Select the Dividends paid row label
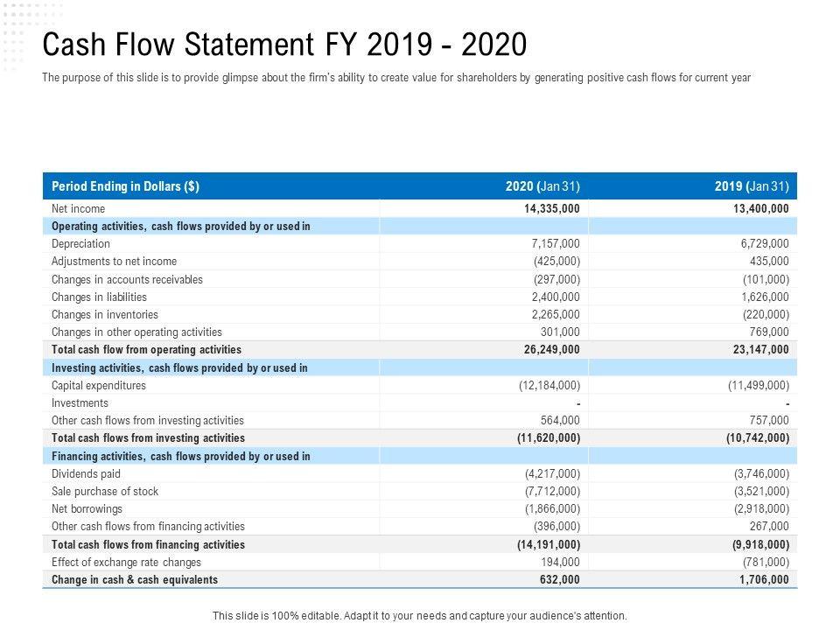 [x=87, y=473]
